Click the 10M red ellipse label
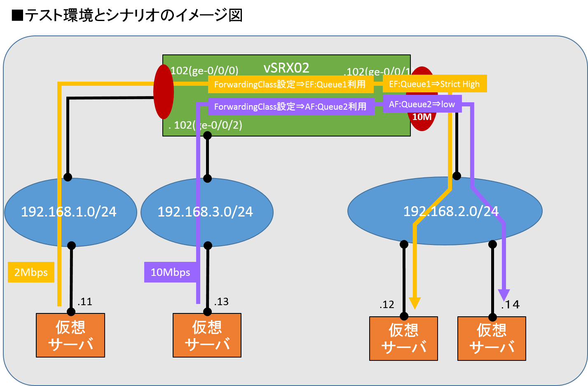 422,117
